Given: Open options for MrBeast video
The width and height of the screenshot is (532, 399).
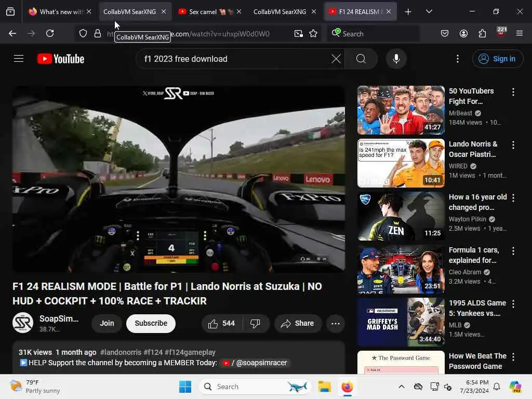Looking at the screenshot, I should tap(513, 92).
